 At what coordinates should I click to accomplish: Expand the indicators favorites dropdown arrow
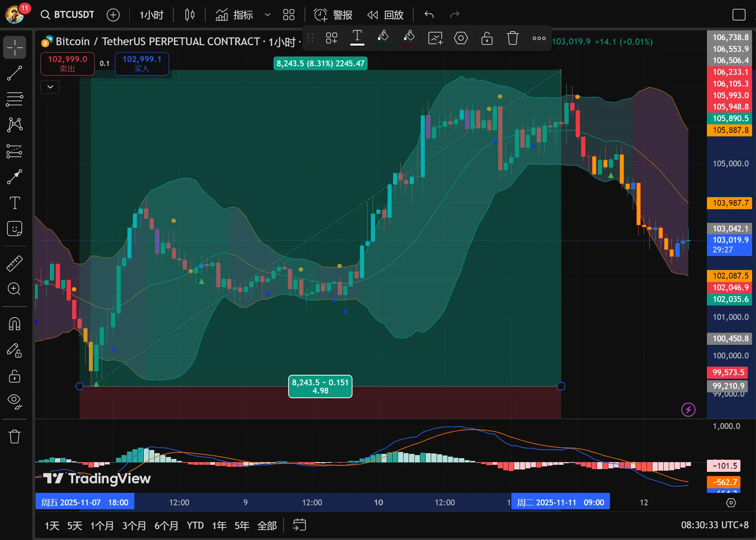click(268, 15)
